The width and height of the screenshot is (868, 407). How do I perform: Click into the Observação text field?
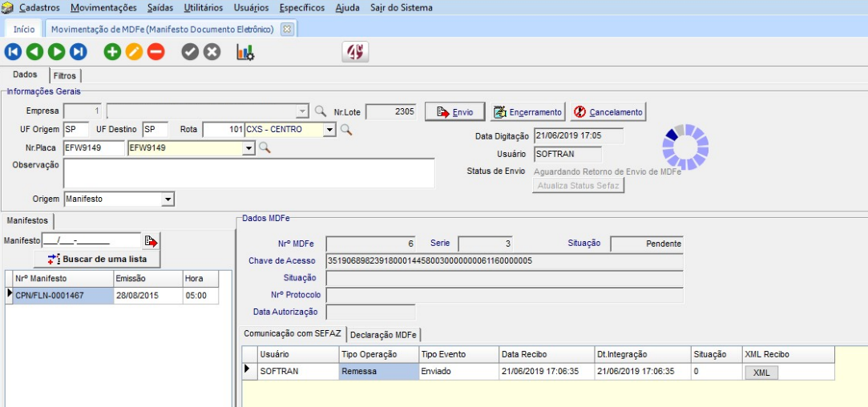[248, 172]
